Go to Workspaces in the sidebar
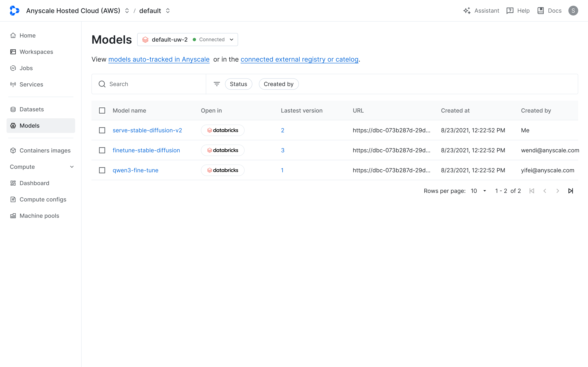This screenshot has height=367, width=588. [x=36, y=52]
